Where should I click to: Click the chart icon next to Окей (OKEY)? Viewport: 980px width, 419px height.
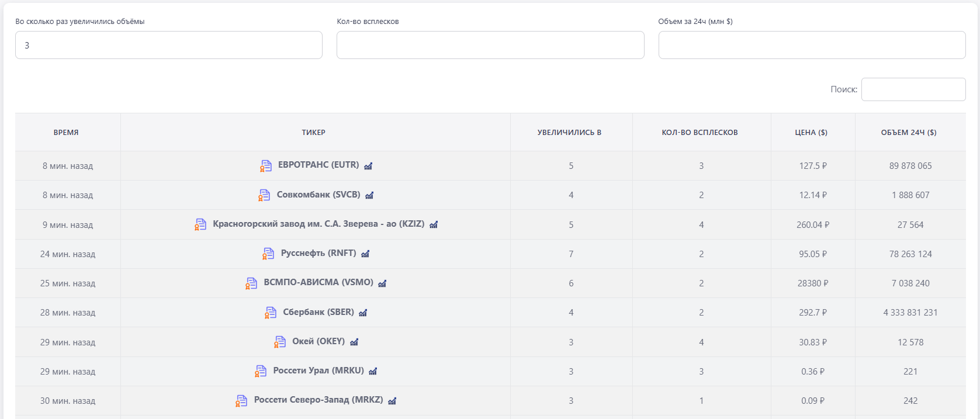[354, 342]
